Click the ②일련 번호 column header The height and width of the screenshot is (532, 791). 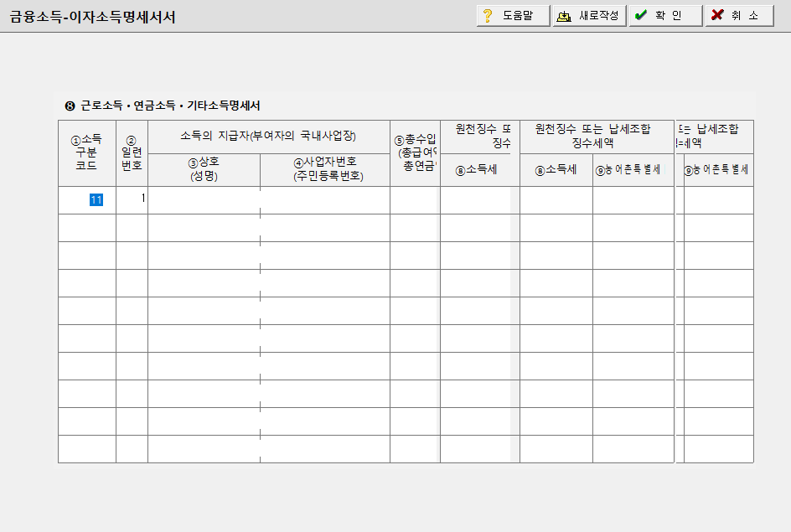click(132, 152)
